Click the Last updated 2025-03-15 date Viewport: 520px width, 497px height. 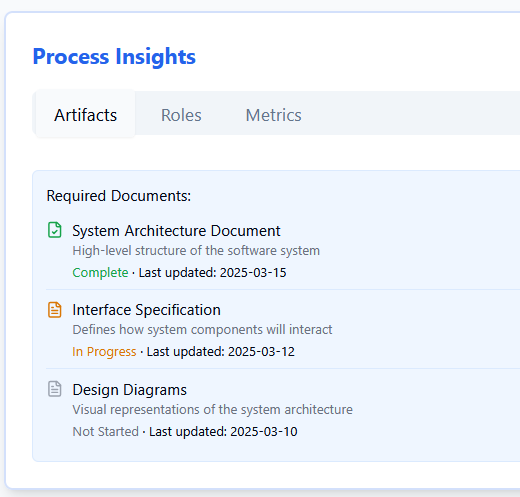pos(212,273)
